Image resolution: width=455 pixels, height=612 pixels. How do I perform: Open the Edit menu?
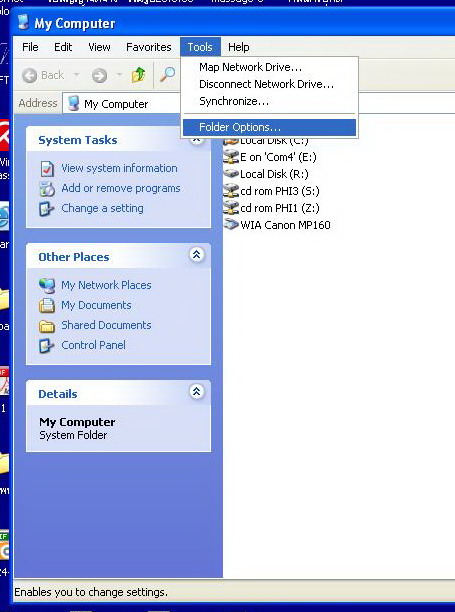coord(63,47)
